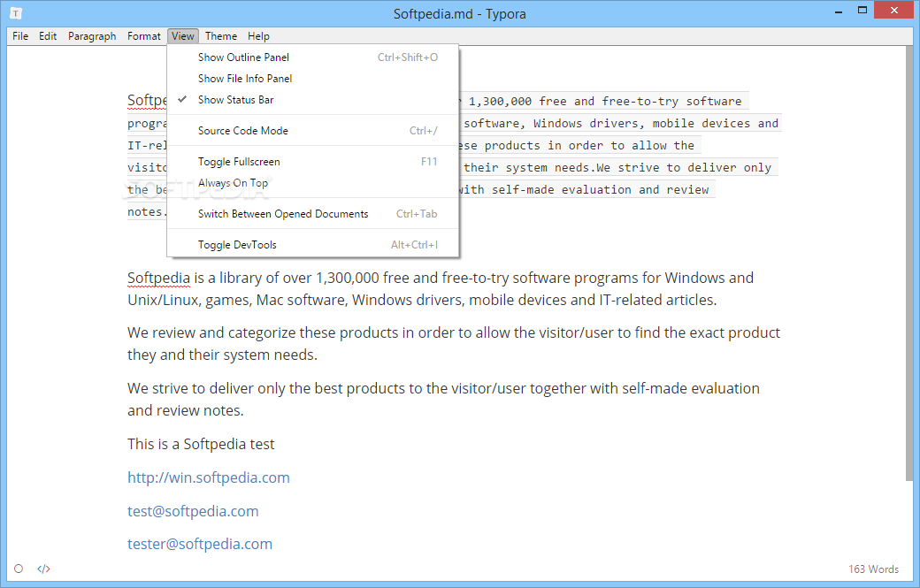The image size is (920, 588).
Task: Toggle the sidebar circle icon in status bar
Action: [19, 569]
